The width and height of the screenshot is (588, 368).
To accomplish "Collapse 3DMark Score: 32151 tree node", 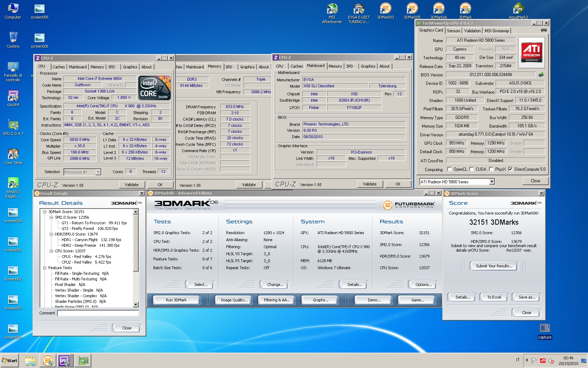I will [x=45, y=212].
